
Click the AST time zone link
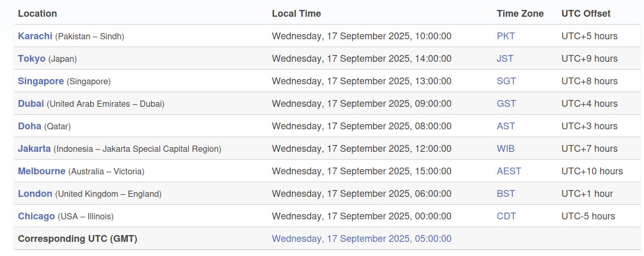[x=506, y=126]
